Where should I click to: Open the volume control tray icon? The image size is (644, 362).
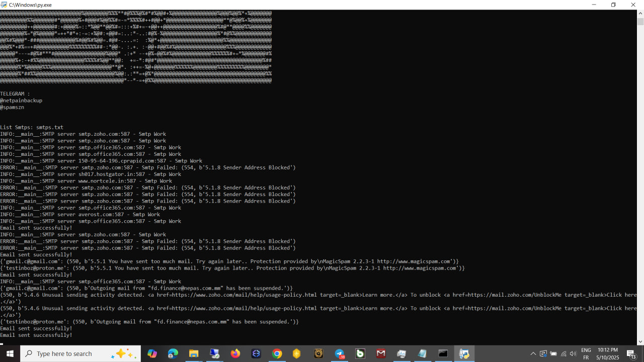573,353
